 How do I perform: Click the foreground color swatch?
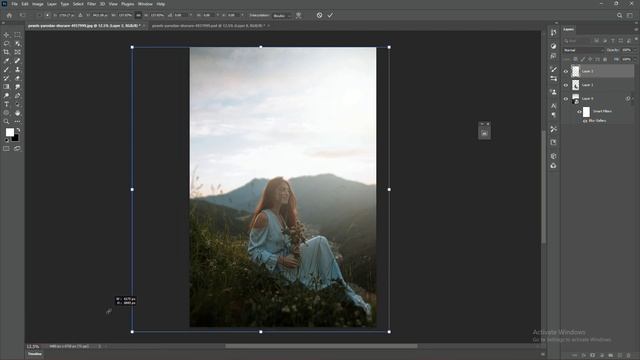click(x=9, y=132)
